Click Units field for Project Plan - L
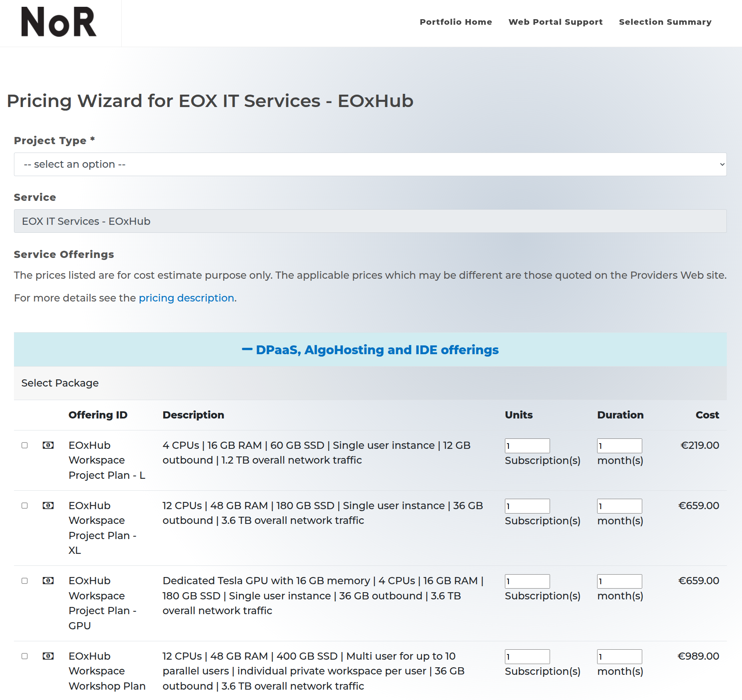This screenshot has height=700, width=742. click(527, 446)
